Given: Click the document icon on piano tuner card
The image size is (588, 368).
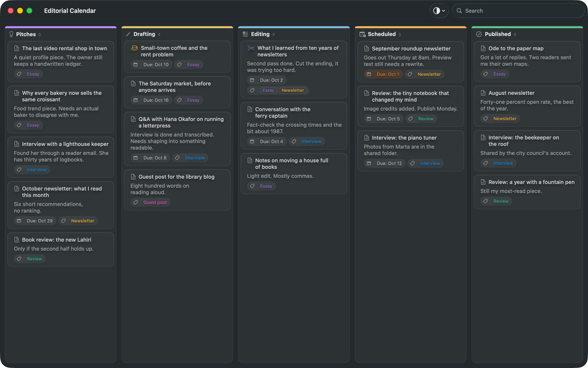Looking at the screenshot, I should [x=366, y=138].
